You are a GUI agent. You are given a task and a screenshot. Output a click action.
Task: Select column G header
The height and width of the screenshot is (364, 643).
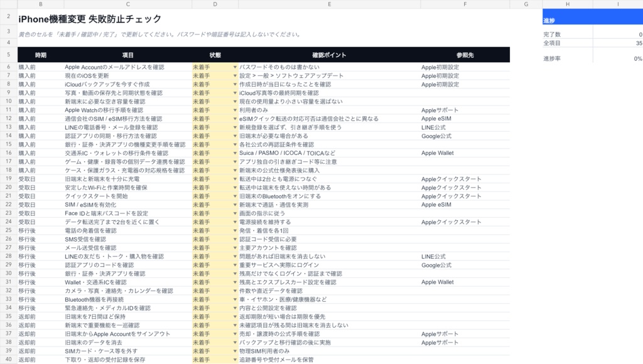tap(526, 4)
